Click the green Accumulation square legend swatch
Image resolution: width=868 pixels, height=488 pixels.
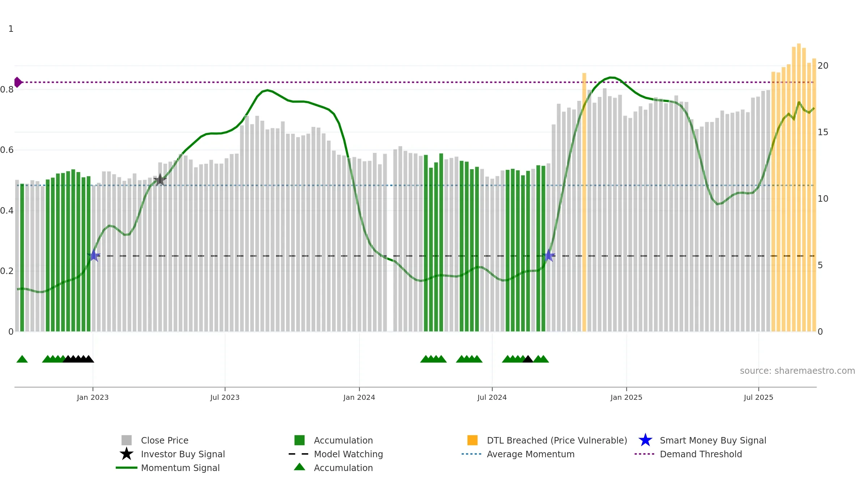299,440
